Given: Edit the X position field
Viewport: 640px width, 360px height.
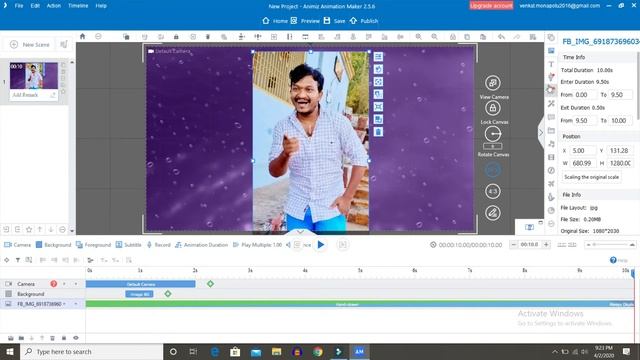Looking at the screenshot, I should [582, 151].
